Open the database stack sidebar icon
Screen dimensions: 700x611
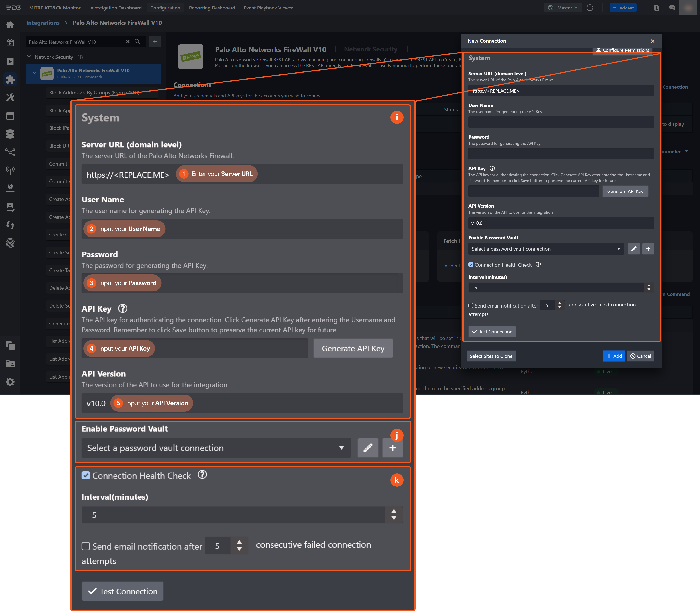click(x=10, y=134)
